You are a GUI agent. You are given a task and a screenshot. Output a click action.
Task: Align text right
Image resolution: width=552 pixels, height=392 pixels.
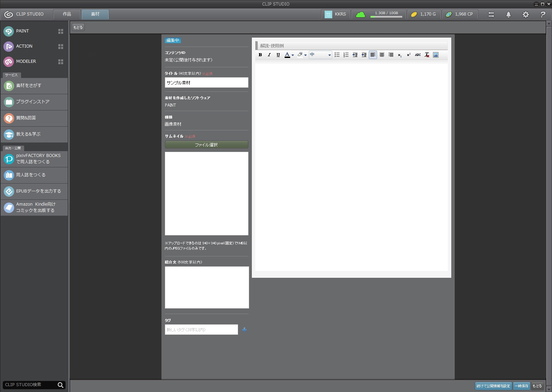(x=391, y=55)
